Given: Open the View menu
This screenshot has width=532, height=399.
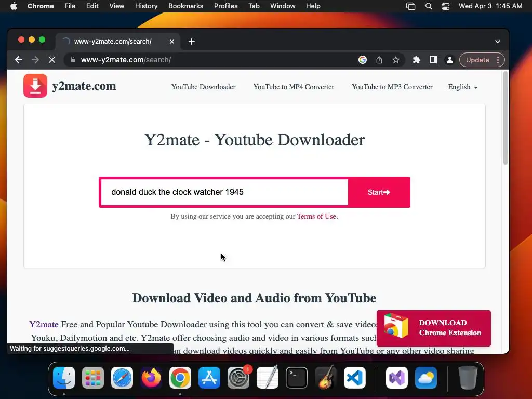Looking at the screenshot, I should [x=116, y=6].
